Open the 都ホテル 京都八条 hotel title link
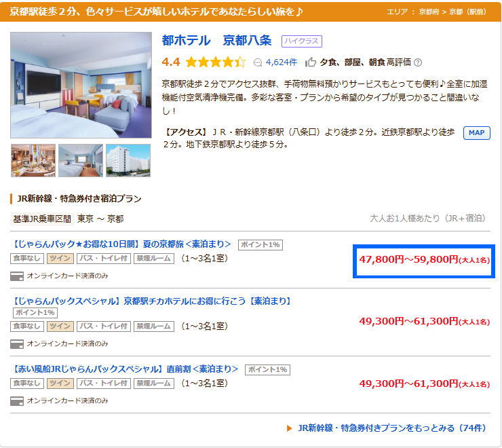Image resolution: width=502 pixels, height=448 pixels. pyautogui.click(x=216, y=41)
